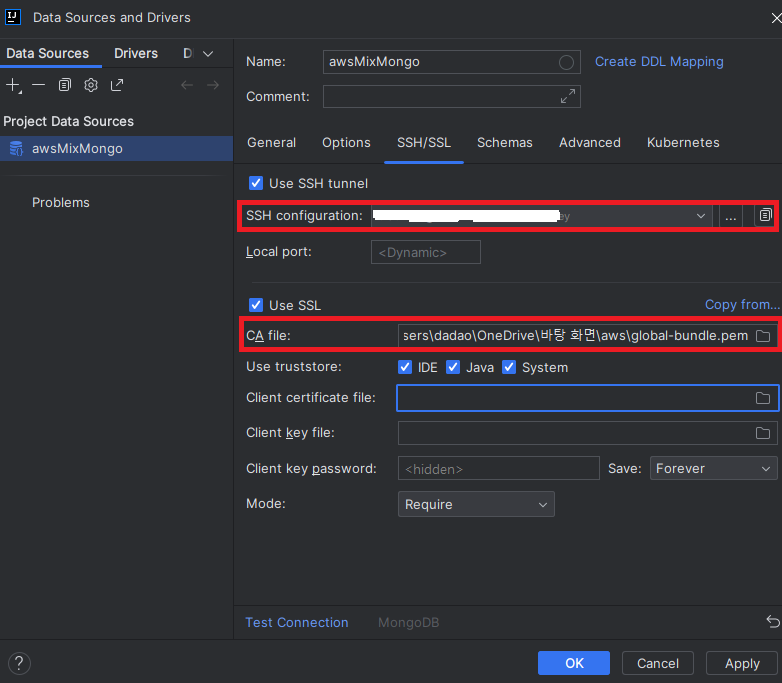This screenshot has height=683, width=782.
Task: Click the Client key password field
Action: [x=499, y=468]
